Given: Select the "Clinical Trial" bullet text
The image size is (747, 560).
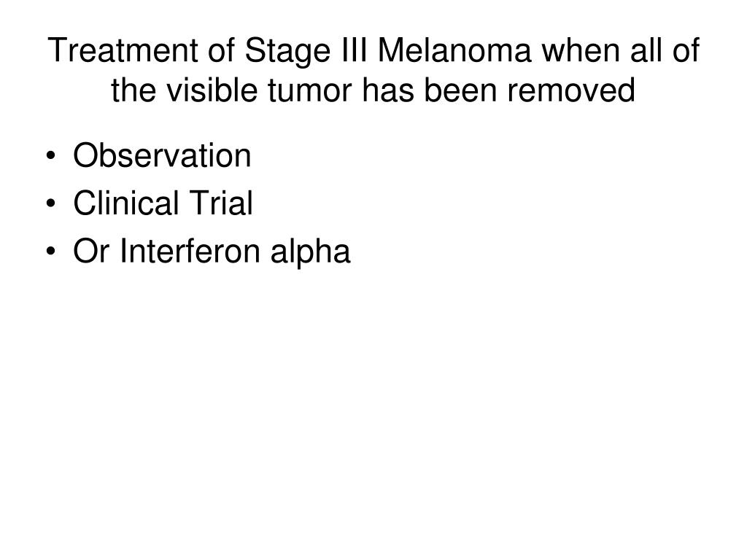Looking at the screenshot, I should (x=163, y=203).
